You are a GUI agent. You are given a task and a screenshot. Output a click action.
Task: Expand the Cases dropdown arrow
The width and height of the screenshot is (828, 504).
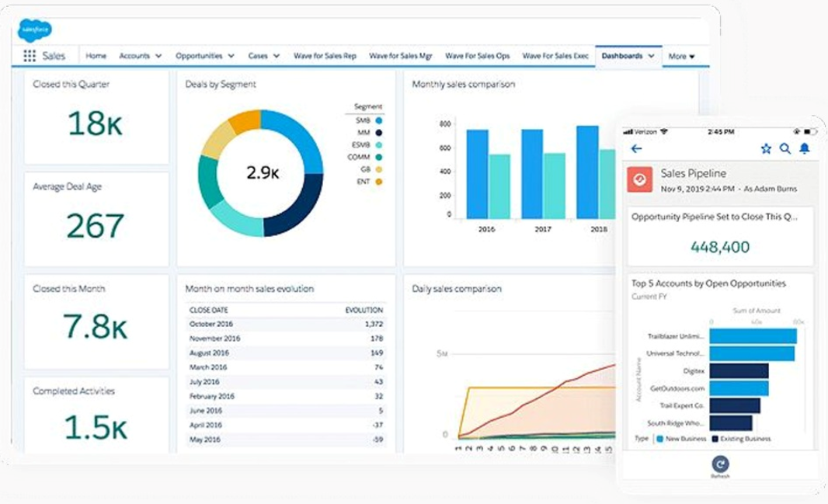tap(276, 56)
